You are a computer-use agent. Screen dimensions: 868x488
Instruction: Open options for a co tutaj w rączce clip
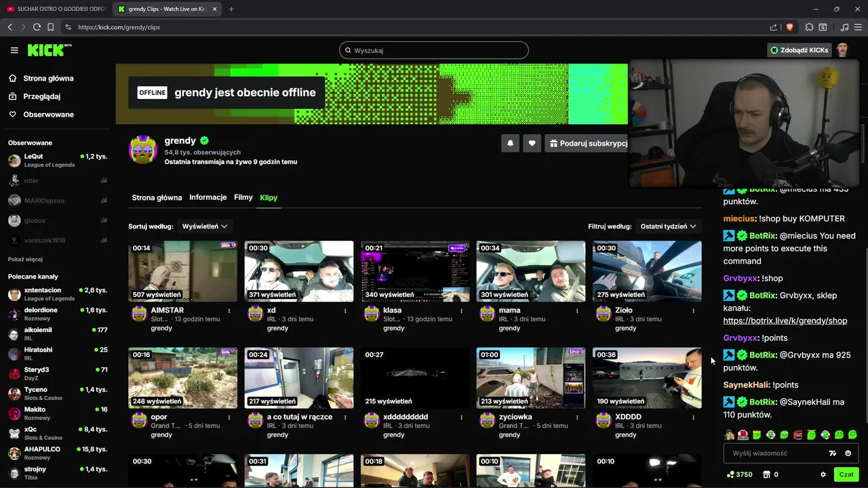345,418
